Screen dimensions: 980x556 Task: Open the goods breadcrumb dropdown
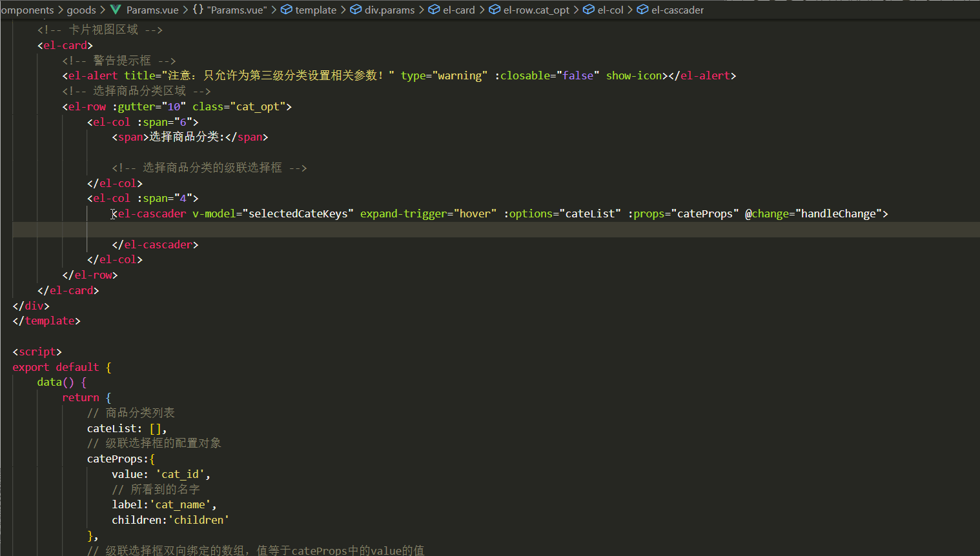(81, 10)
